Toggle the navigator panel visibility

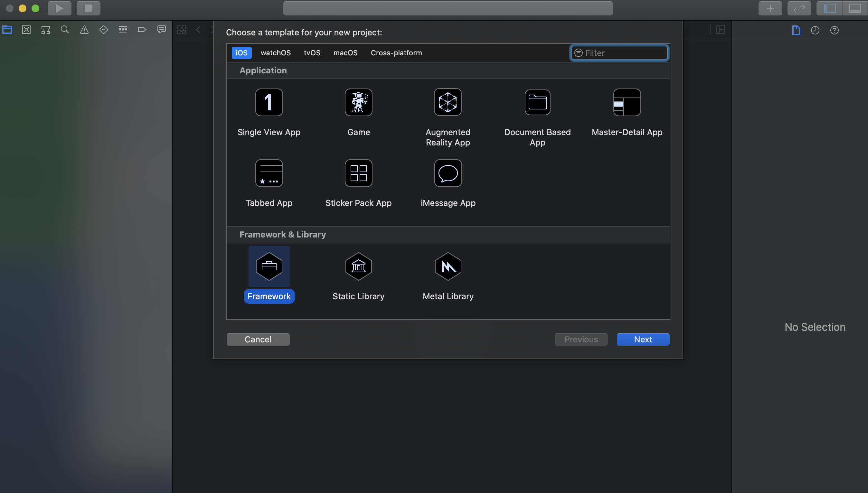[x=830, y=8]
